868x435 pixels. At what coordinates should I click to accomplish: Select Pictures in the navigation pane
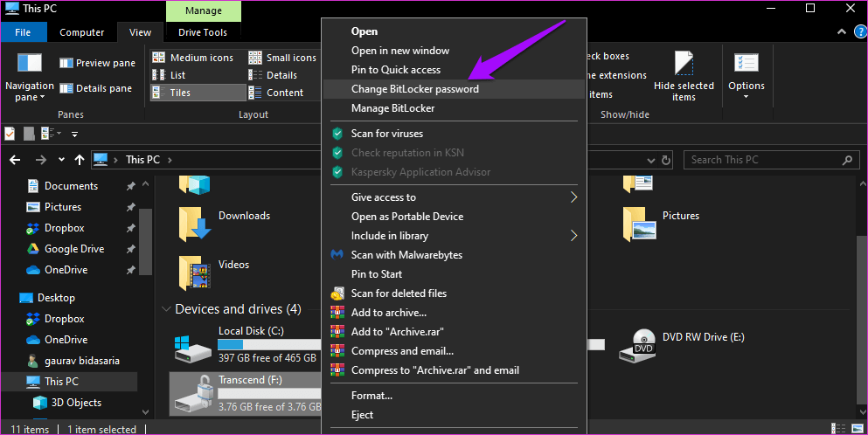point(63,207)
